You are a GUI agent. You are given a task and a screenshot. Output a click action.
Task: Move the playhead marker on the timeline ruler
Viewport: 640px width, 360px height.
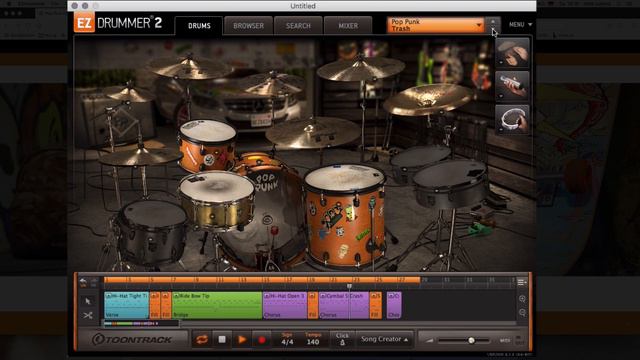click(x=349, y=286)
